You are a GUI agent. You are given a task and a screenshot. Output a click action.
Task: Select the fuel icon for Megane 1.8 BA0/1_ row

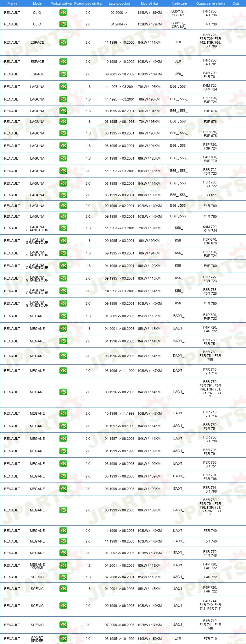63,316
